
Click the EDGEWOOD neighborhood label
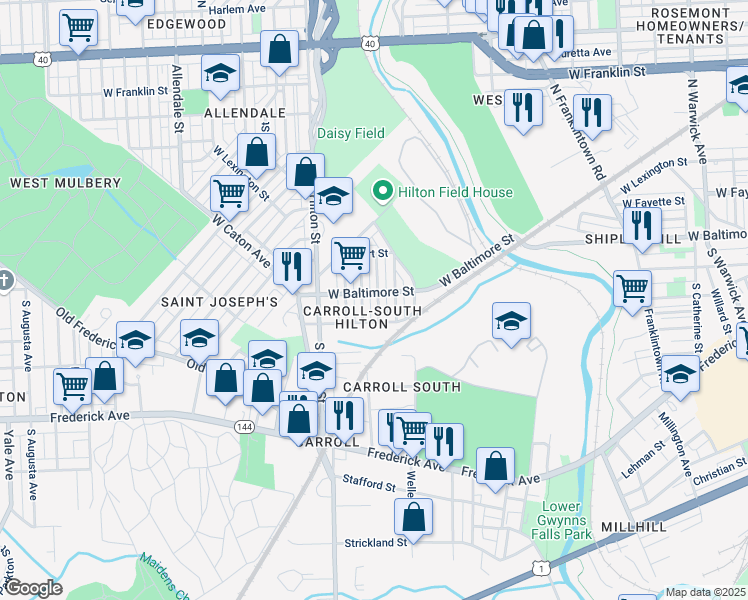click(x=187, y=24)
